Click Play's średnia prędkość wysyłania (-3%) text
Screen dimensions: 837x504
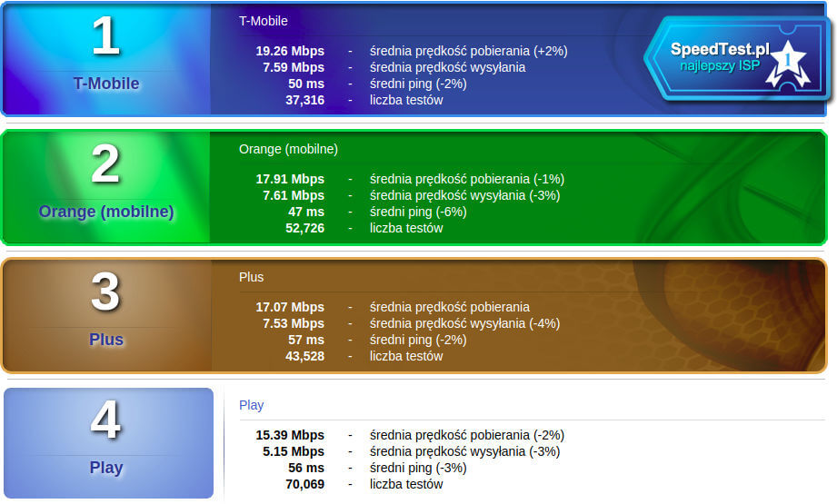point(464,451)
